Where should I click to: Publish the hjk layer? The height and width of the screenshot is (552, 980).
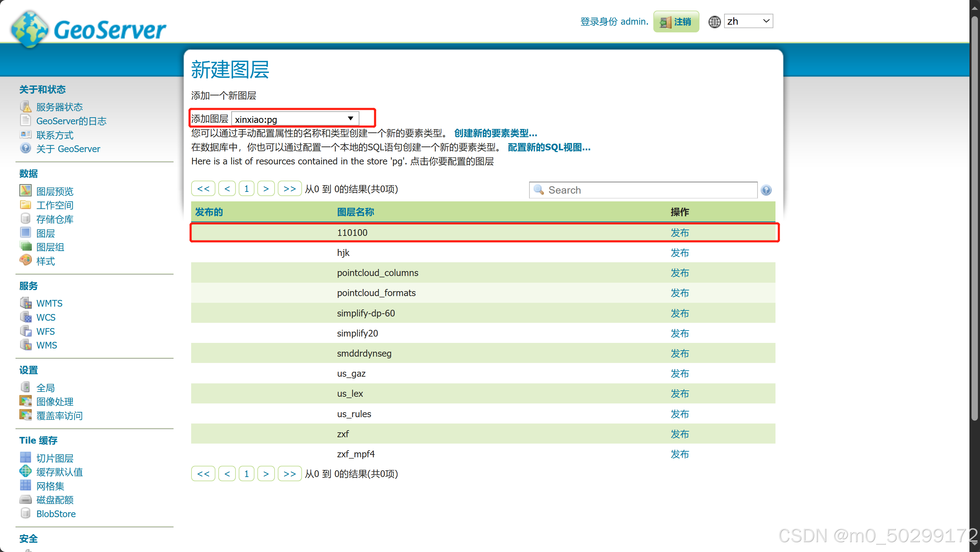coord(679,253)
